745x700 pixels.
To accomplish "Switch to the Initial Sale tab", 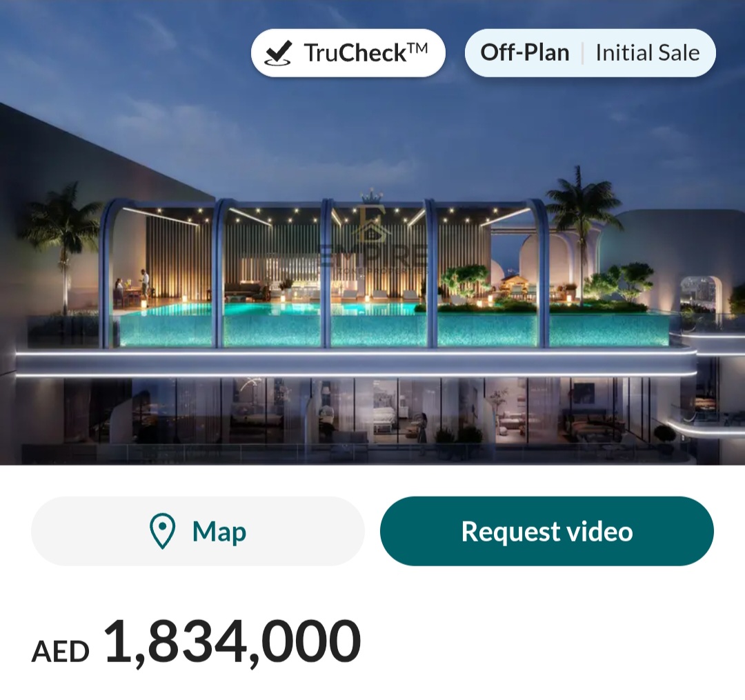I will 647,52.
